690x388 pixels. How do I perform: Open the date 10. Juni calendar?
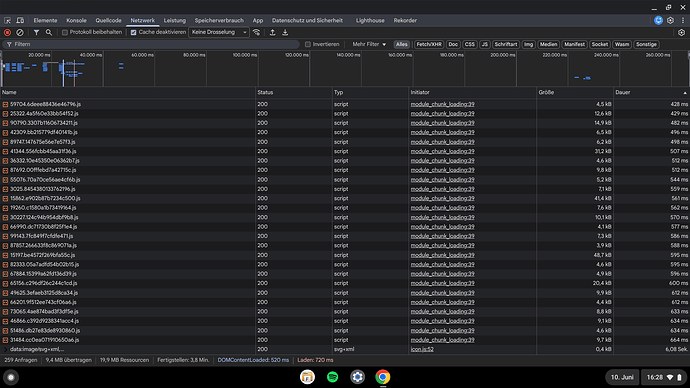[x=622, y=377]
